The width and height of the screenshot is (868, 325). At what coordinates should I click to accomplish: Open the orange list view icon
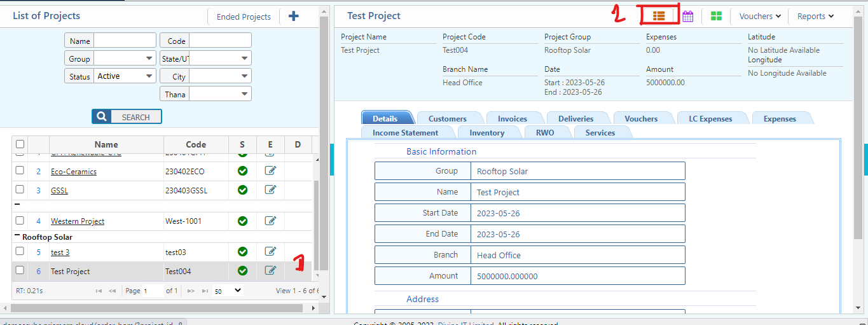pyautogui.click(x=659, y=16)
